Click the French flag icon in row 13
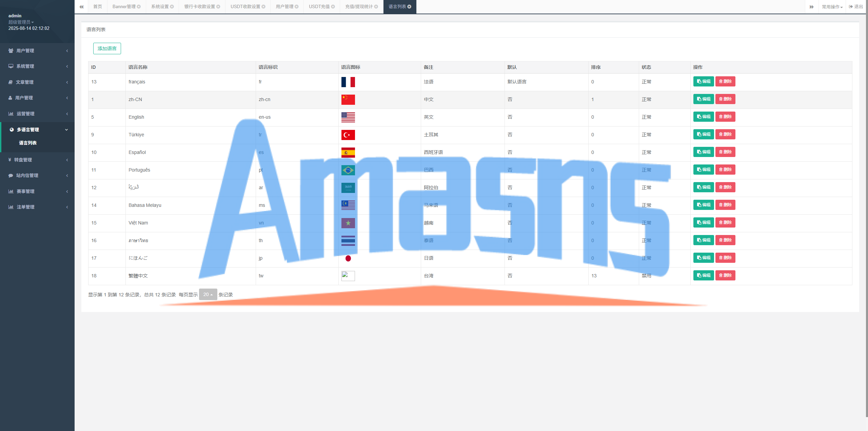Screen dimensions: 868x431 (348, 82)
